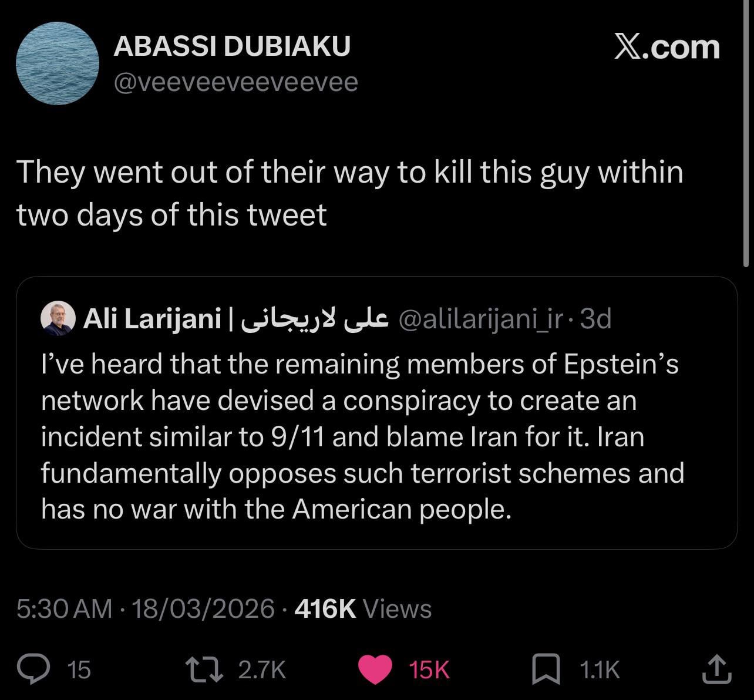Visit the @veeveeveeveevee handle

coord(235,83)
